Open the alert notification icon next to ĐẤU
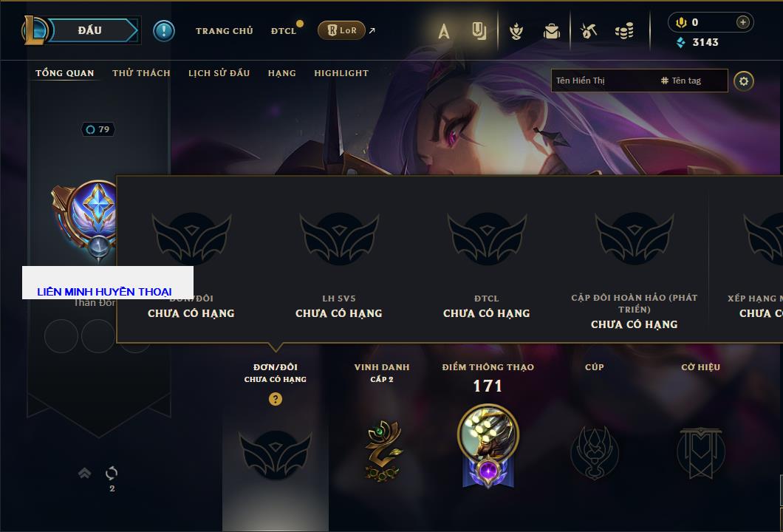Viewport: 783px width, 532px height. pyautogui.click(x=164, y=31)
